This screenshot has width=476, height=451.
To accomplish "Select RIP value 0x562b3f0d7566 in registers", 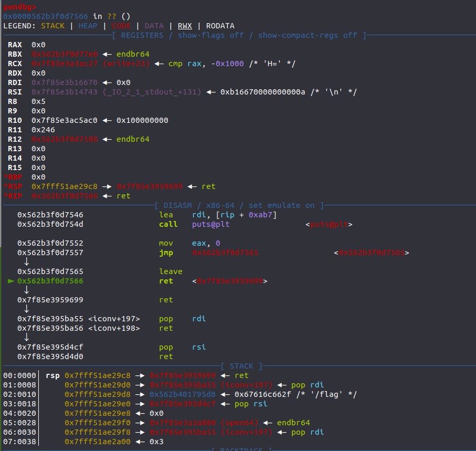I will 65,196.
